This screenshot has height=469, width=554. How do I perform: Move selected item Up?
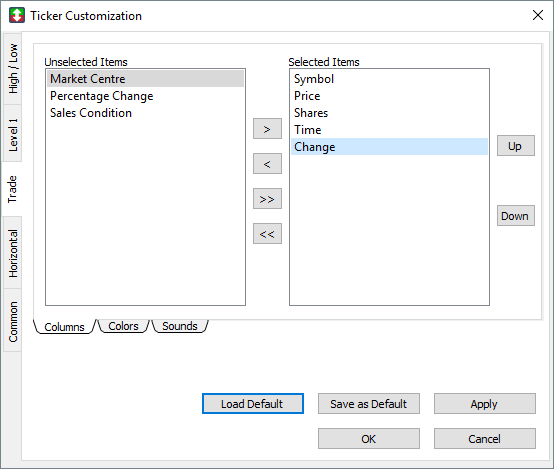(515, 146)
